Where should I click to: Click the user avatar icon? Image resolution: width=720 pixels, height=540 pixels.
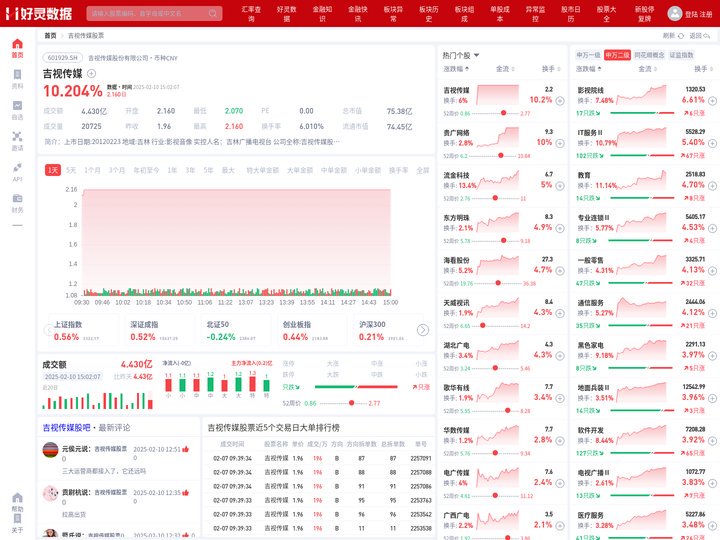[674, 13]
